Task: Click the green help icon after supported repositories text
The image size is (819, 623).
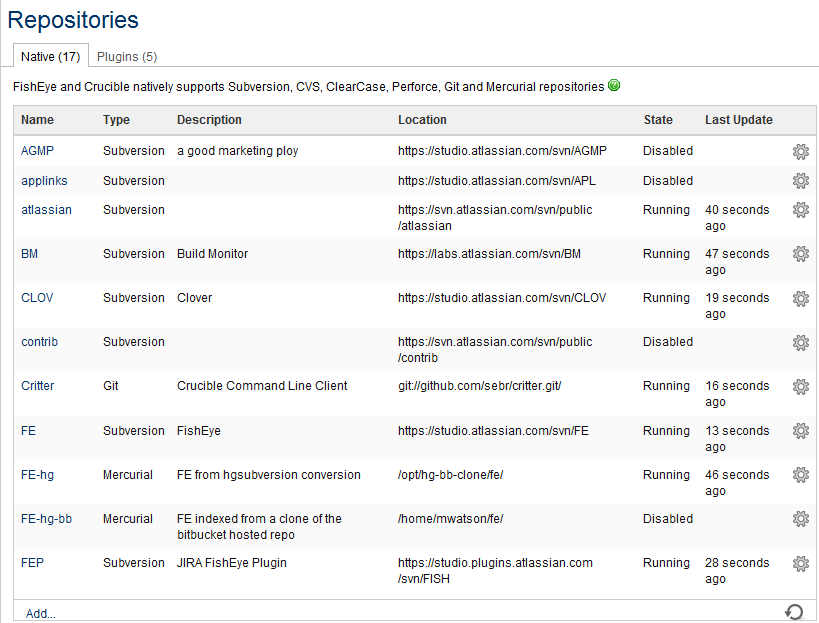Action: click(x=614, y=85)
